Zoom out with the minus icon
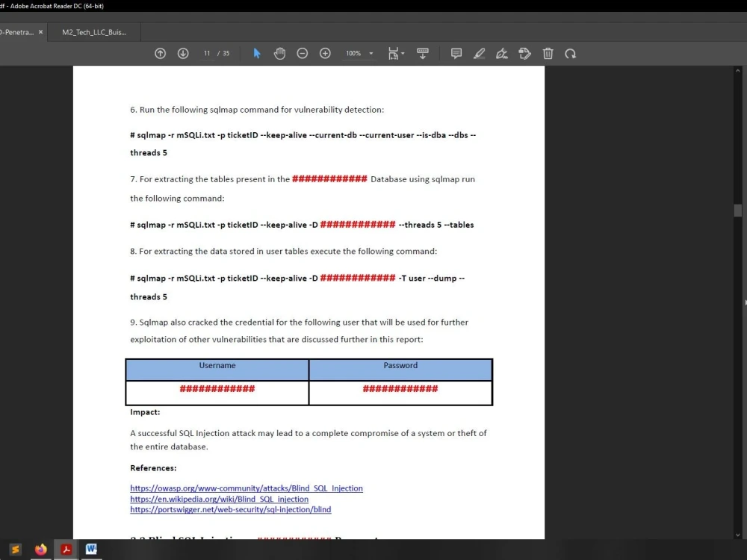 tap(302, 53)
